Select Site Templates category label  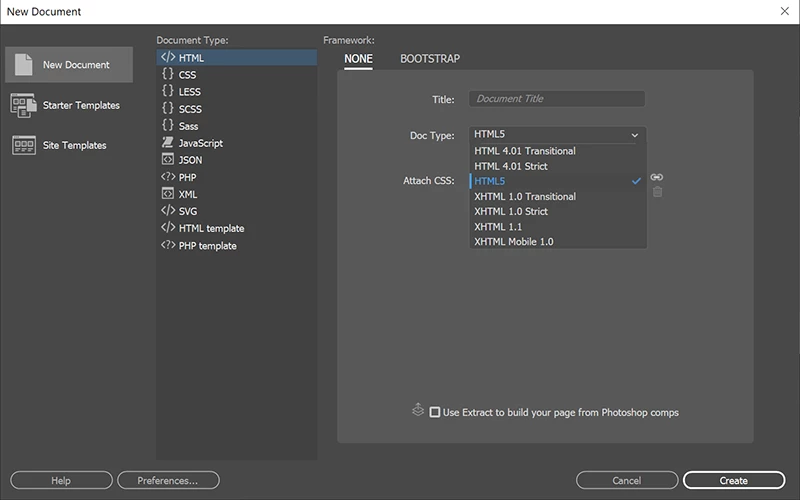click(74, 145)
